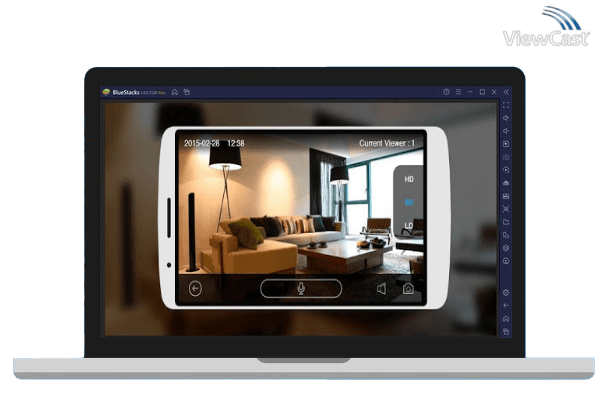The image size is (602, 414).
Task: Tap the back arrow in camera view
Action: 196,289
